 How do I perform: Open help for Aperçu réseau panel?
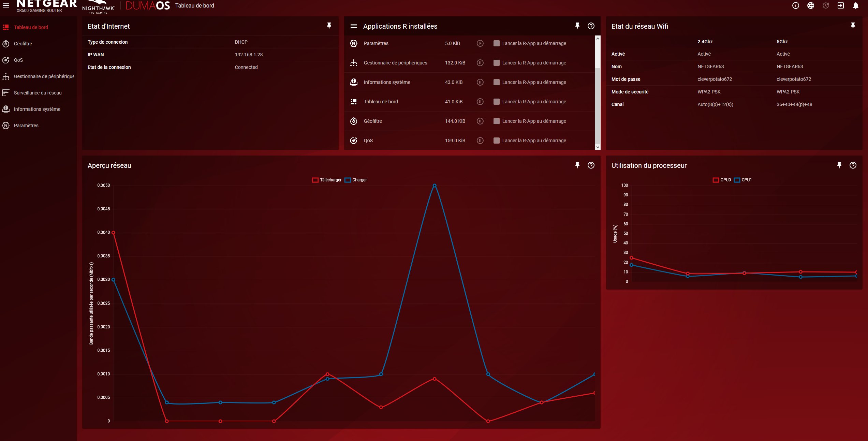click(591, 165)
